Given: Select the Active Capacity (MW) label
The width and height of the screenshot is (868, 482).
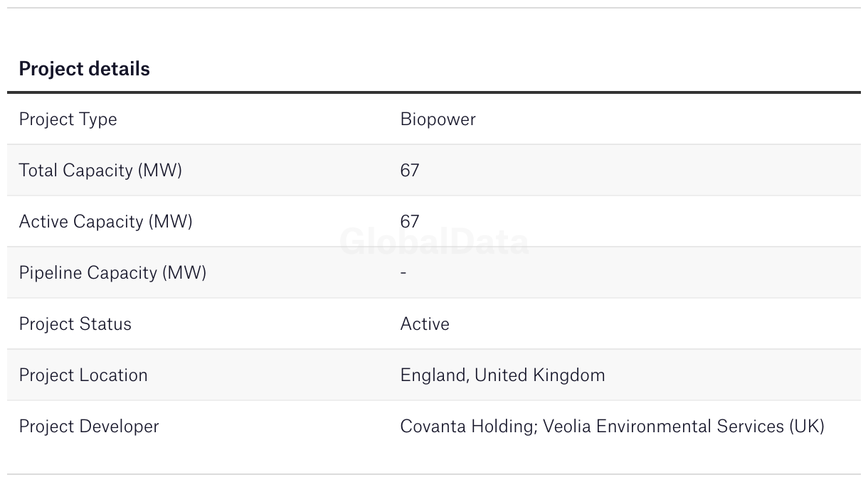Looking at the screenshot, I should pos(105,222).
